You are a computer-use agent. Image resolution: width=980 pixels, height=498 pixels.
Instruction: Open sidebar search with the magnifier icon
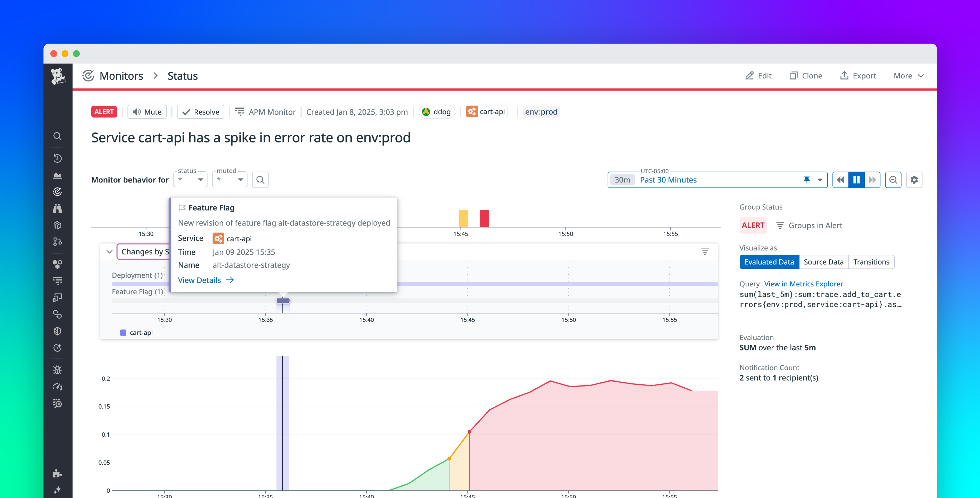(x=58, y=136)
